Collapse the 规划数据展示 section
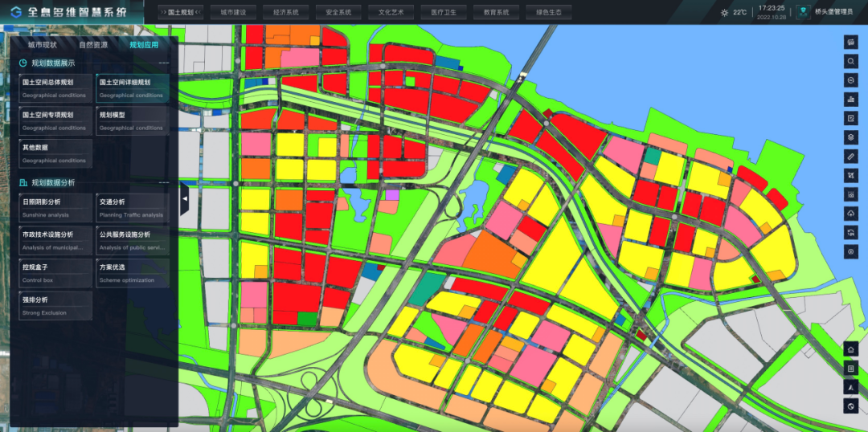Image resolution: width=868 pixels, height=432 pixels. point(164,63)
